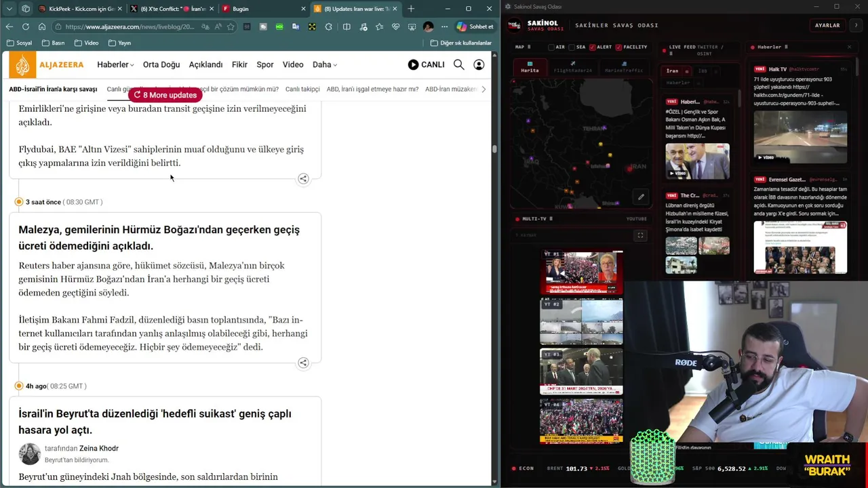Open a new browser tab
The height and width of the screenshot is (488, 868).
411,9
